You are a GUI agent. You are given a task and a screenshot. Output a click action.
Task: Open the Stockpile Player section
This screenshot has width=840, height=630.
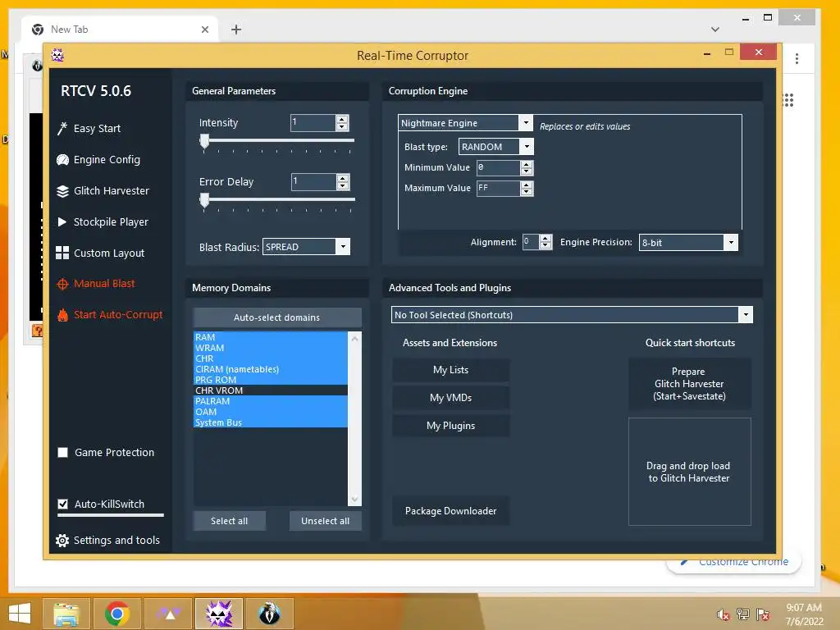(x=111, y=221)
